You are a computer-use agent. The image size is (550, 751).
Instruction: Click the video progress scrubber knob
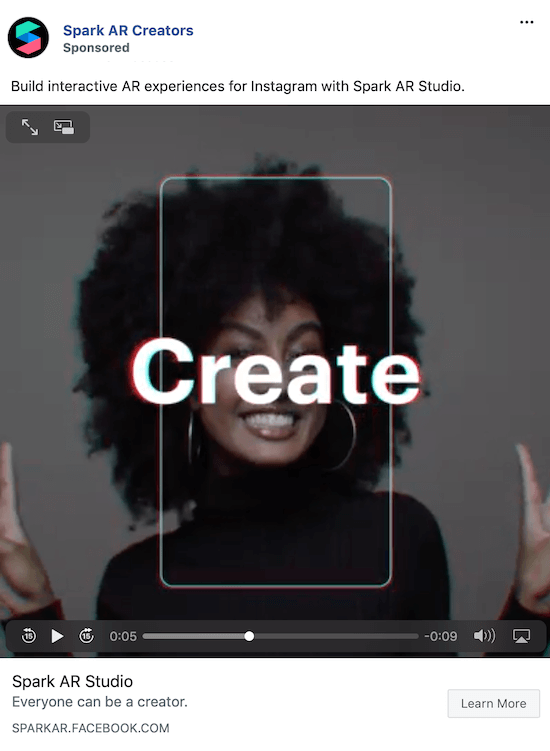point(249,636)
